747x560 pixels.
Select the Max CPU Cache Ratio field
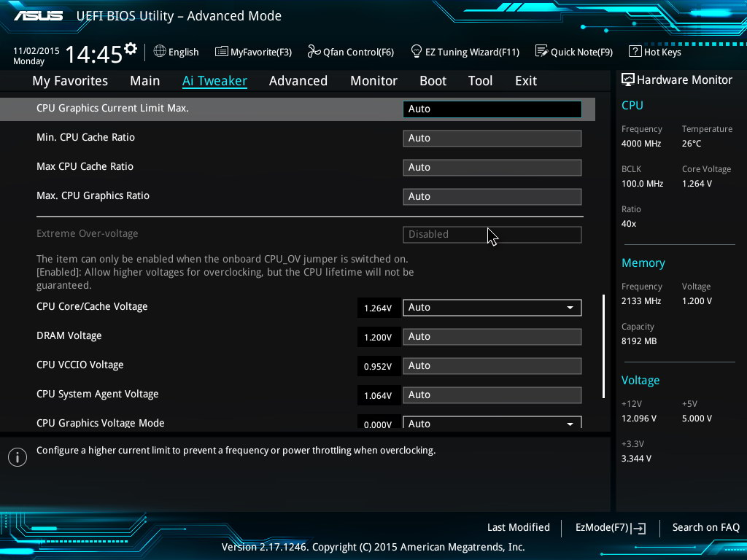(492, 167)
